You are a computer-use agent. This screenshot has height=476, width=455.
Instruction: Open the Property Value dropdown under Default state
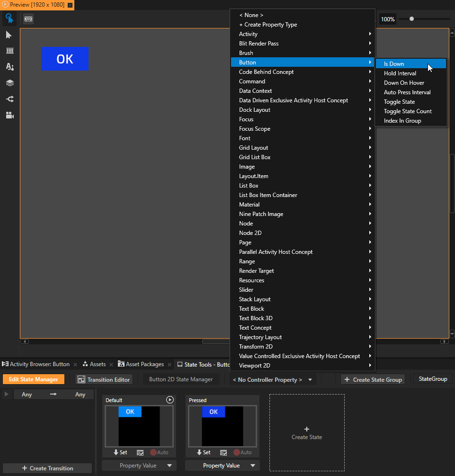(x=139, y=465)
